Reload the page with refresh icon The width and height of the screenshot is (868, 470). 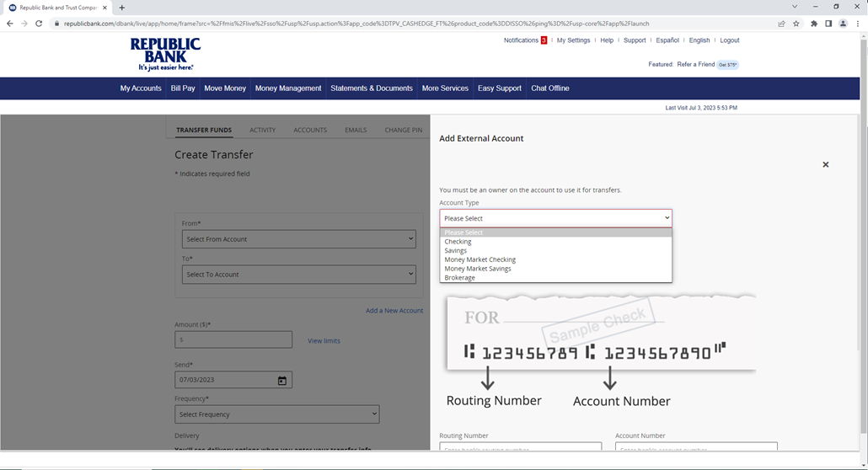tap(39, 24)
